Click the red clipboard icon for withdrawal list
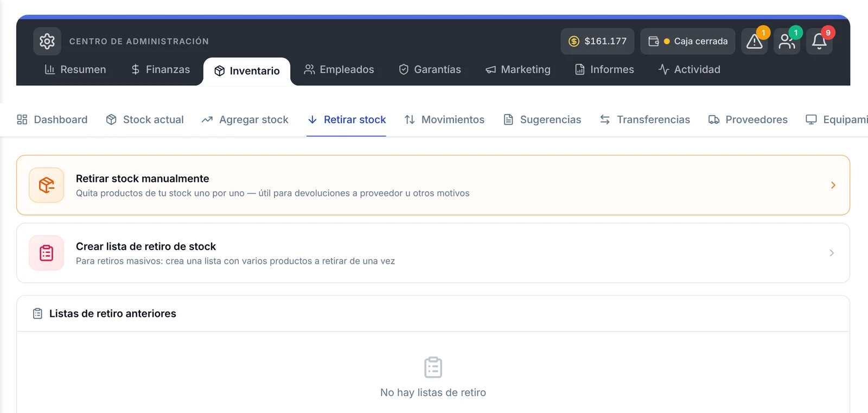Screen dimensions: 868x413 pyautogui.click(x=47, y=253)
